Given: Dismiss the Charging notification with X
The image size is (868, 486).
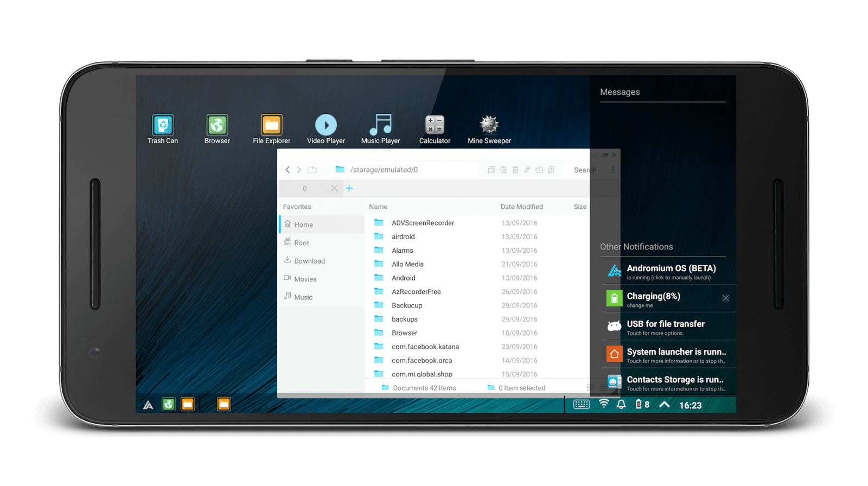Looking at the screenshot, I should tap(725, 298).
